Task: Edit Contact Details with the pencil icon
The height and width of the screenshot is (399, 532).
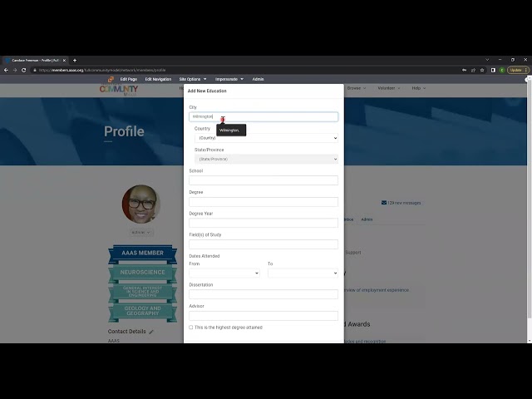Action: [151, 332]
